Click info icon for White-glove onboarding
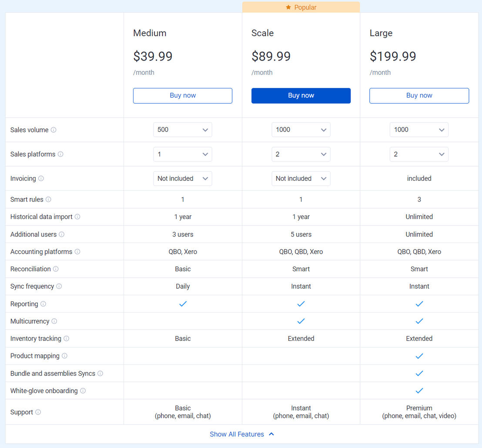 coord(83,391)
